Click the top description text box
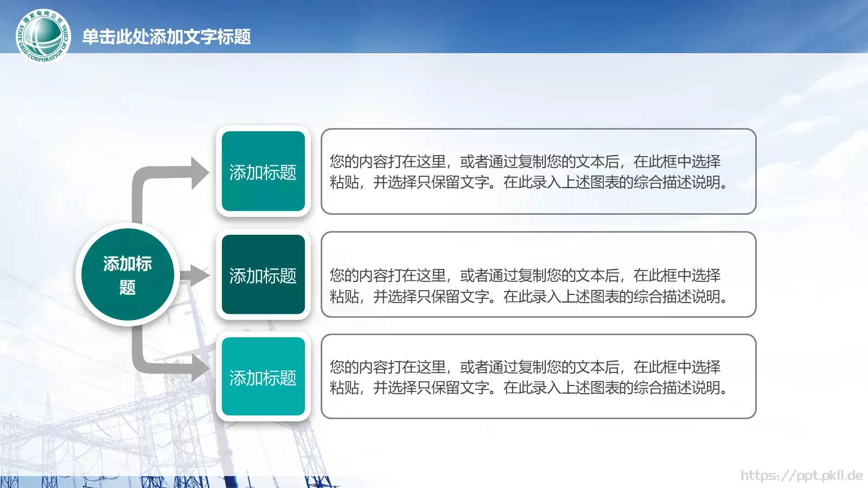Image resolution: width=868 pixels, height=488 pixels. (538, 171)
